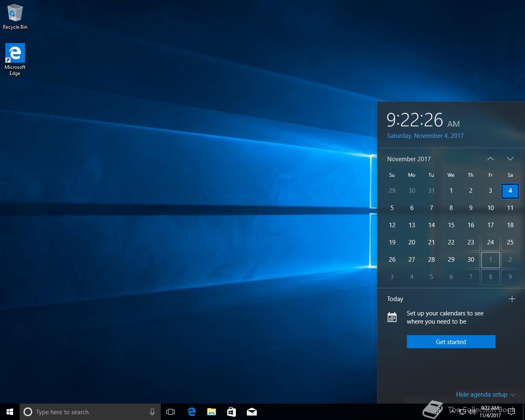
Task: Open the Microsoft Store taskbar icon
Action: click(x=231, y=412)
